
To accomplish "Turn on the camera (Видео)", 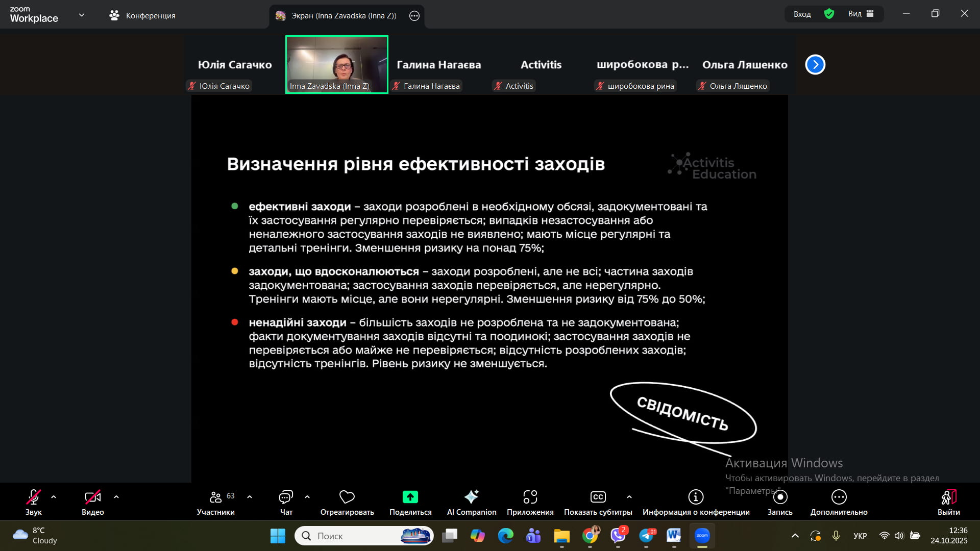I will click(x=92, y=497).
